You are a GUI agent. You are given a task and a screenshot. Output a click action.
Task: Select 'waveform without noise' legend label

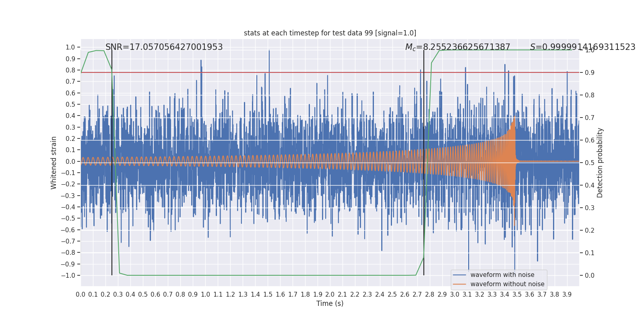pyautogui.click(x=507, y=284)
